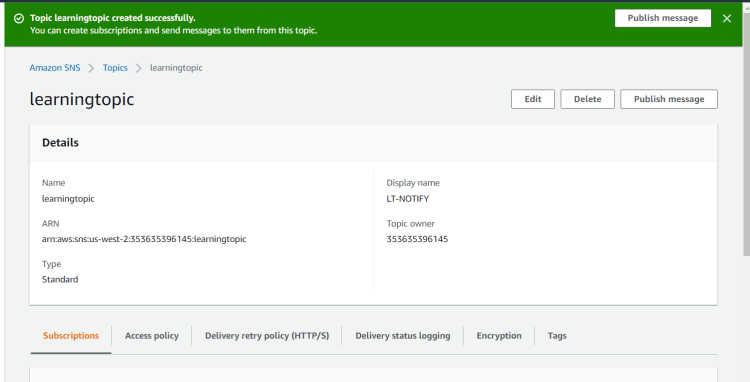Click the Topic owner ID 353635396145
The height and width of the screenshot is (382, 750).
417,239
